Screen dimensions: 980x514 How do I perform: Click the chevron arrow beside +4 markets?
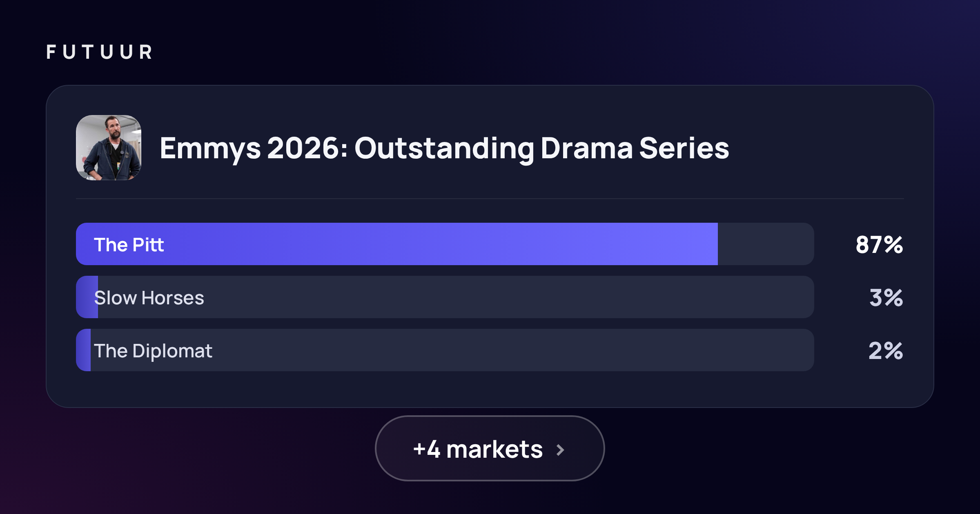pyautogui.click(x=561, y=450)
